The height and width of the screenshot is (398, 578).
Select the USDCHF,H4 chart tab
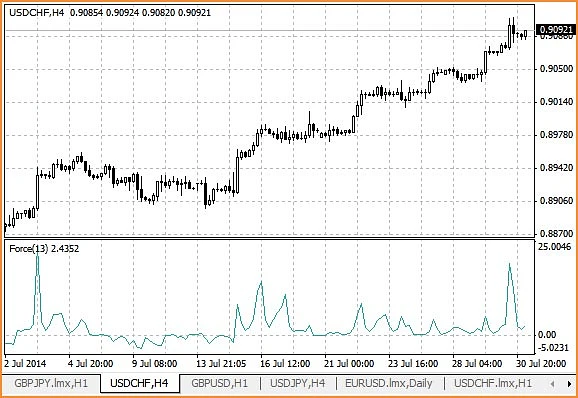pyautogui.click(x=139, y=383)
